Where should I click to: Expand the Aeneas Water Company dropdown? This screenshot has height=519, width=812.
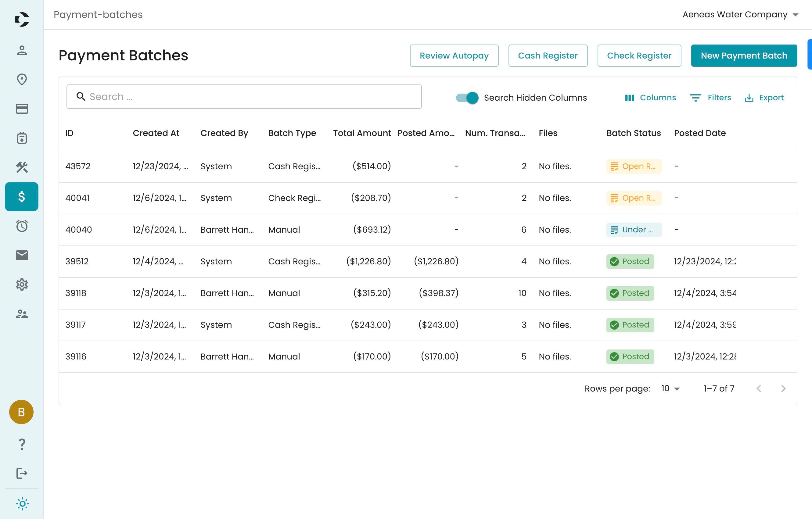pos(740,15)
